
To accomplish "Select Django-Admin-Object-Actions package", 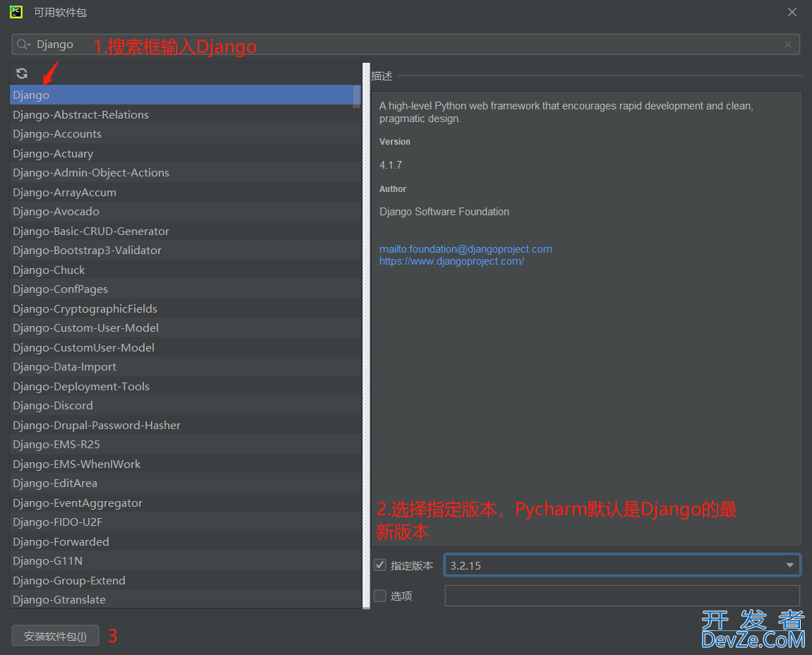I will click(185, 172).
